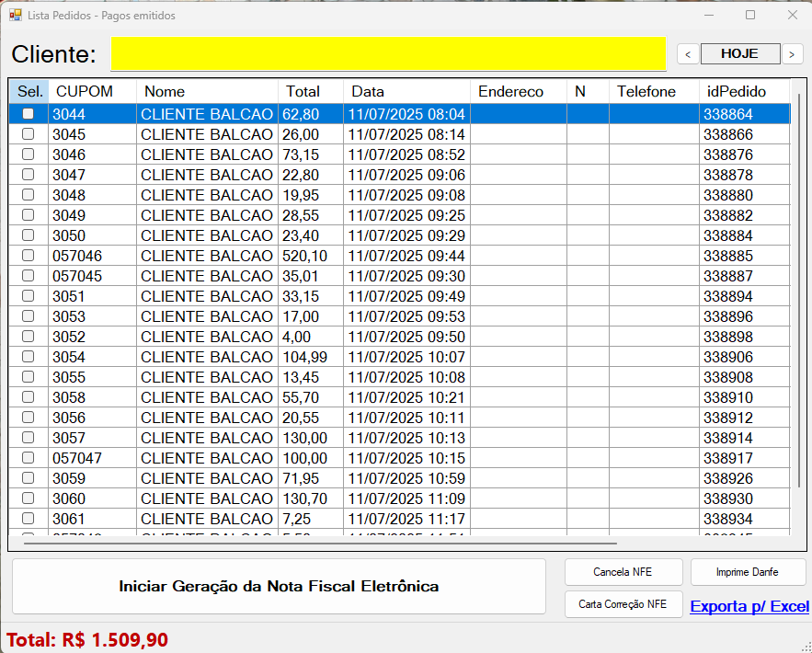Click the Sel. column header
The width and height of the screenshot is (812, 653).
29,92
